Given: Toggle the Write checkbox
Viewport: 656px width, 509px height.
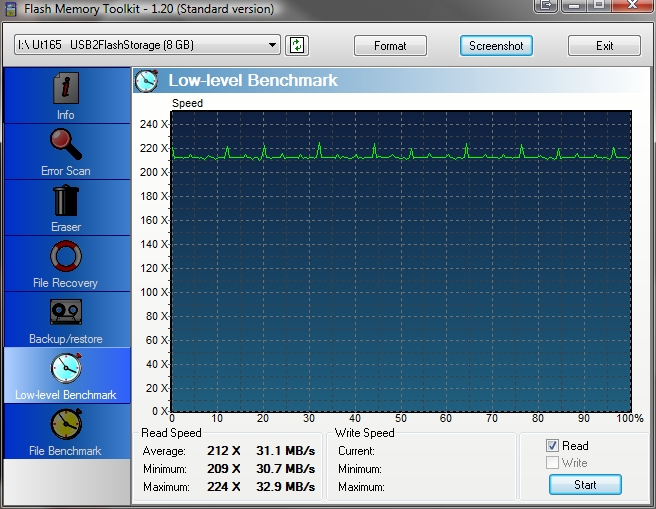Looking at the screenshot, I should [552, 463].
